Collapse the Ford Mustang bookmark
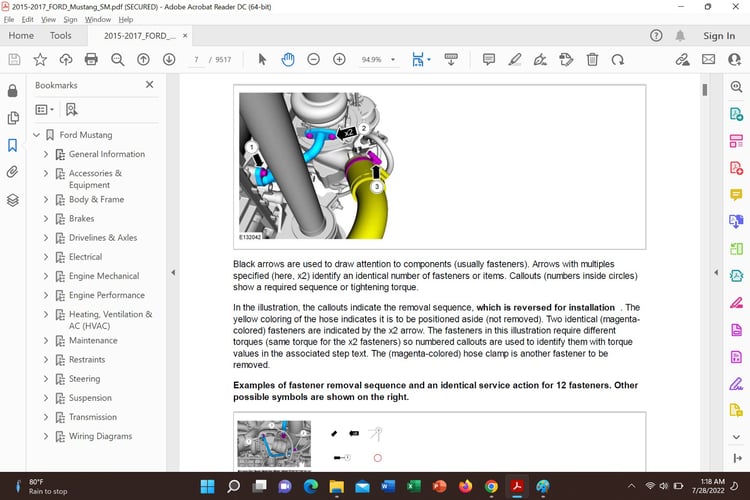Viewport: 750px width, 500px height. (x=36, y=135)
